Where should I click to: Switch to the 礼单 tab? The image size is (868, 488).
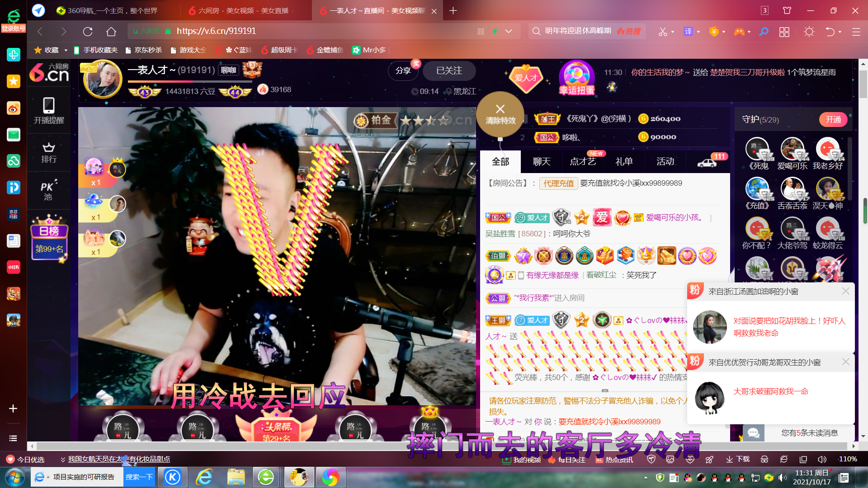tap(624, 162)
